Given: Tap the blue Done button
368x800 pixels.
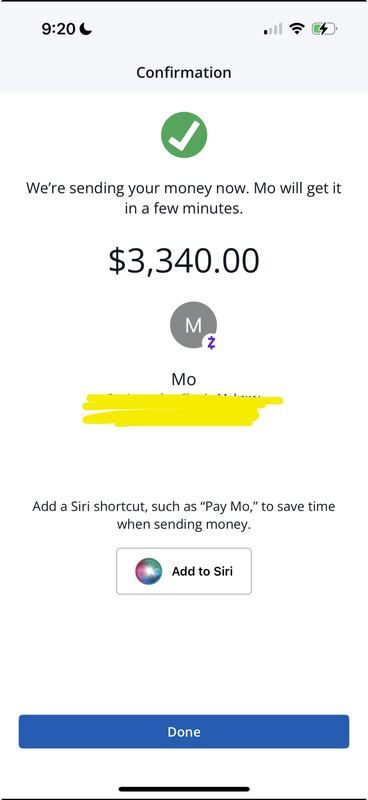Looking at the screenshot, I should [184, 732].
